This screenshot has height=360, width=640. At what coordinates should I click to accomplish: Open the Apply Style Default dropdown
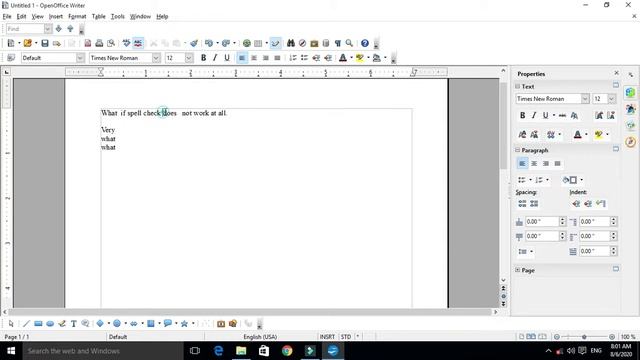click(x=80, y=58)
